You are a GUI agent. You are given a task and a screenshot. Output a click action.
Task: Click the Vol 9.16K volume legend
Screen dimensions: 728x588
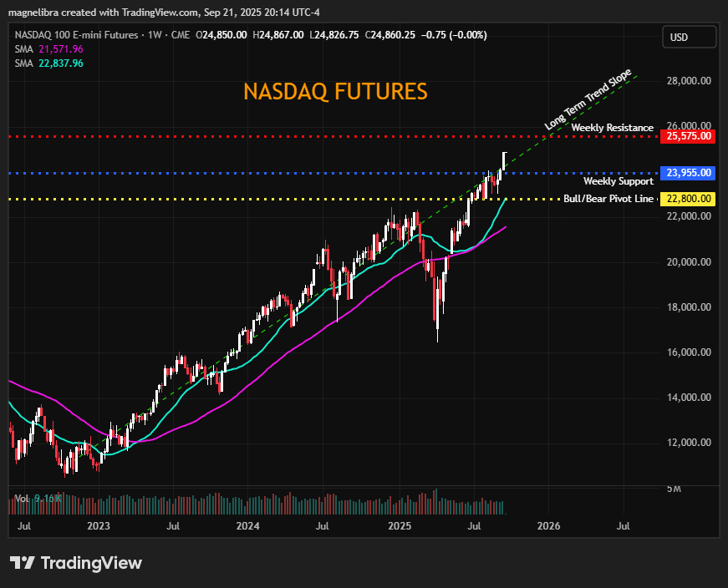point(38,499)
